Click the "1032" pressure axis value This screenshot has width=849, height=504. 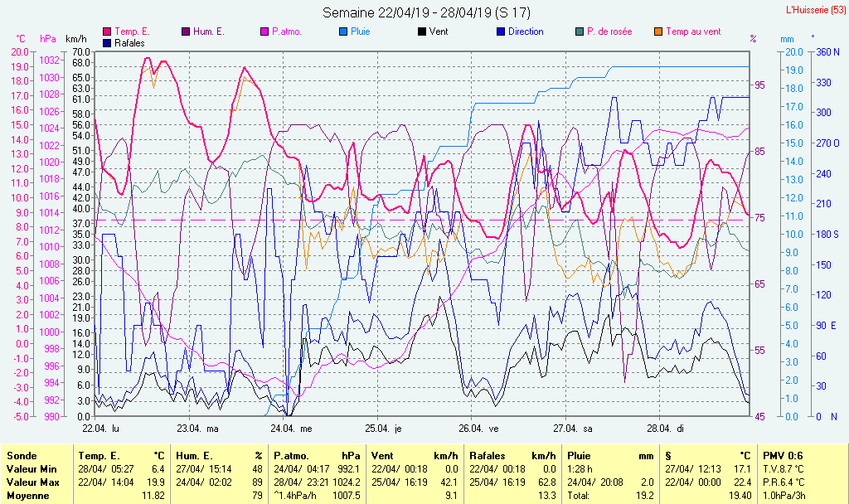[x=49, y=61]
